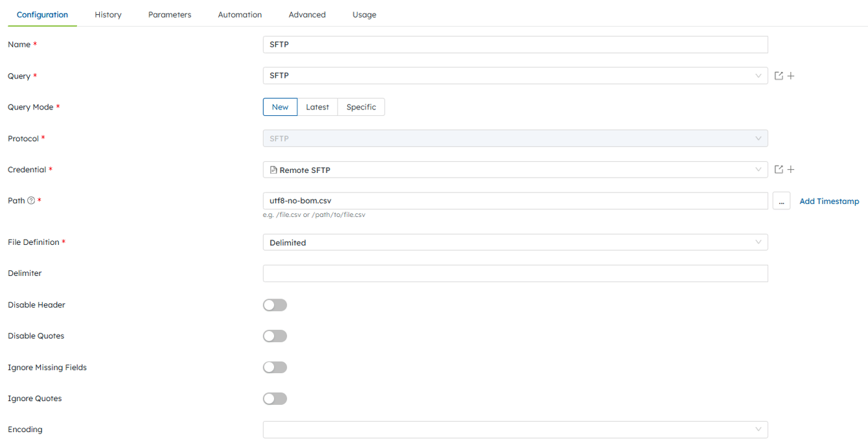Click the Encoding label
The height and width of the screenshot is (447, 868).
[x=25, y=430]
